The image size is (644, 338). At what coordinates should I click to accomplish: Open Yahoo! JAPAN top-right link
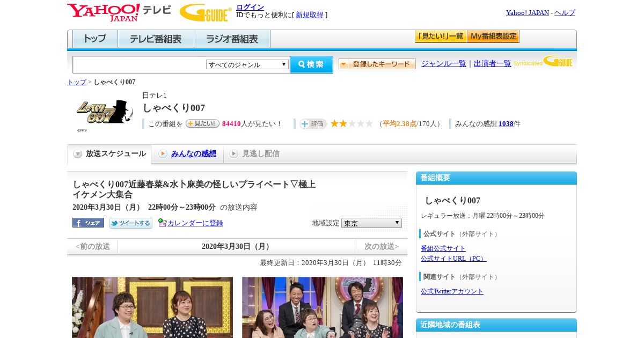[x=528, y=12]
